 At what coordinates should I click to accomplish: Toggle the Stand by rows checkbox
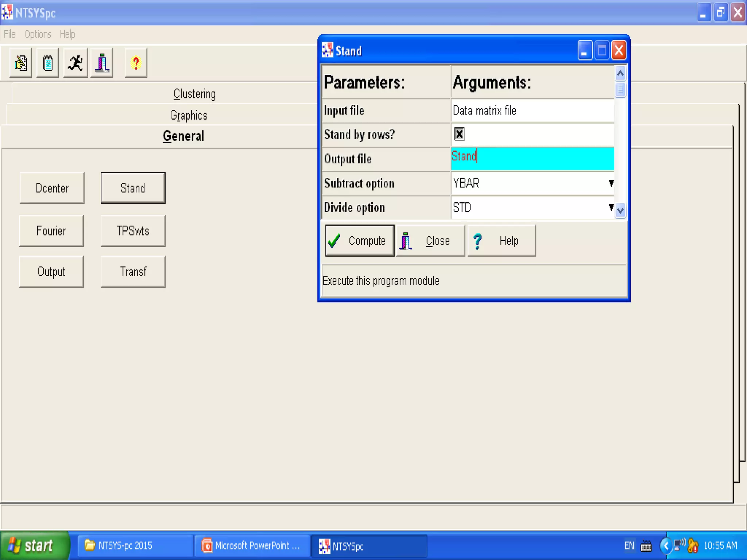[x=459, y=134]
